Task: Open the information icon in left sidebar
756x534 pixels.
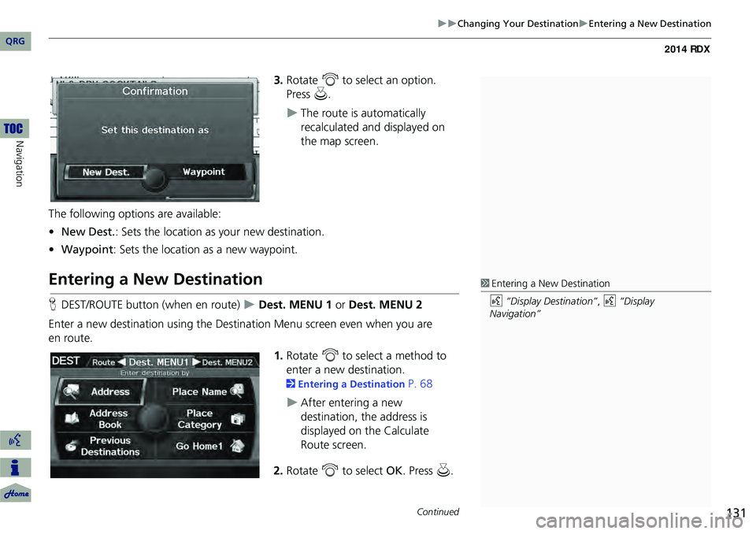Action: pos(16,468)
